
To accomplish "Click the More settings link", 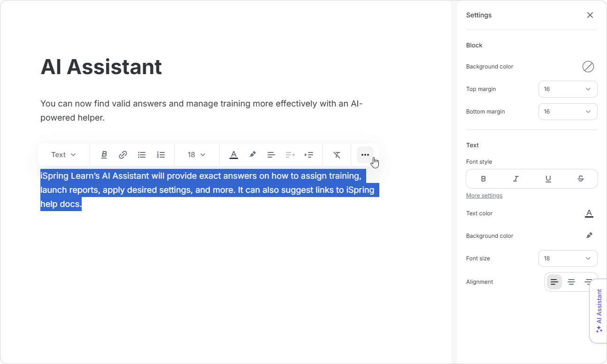I will pos(484,196).
